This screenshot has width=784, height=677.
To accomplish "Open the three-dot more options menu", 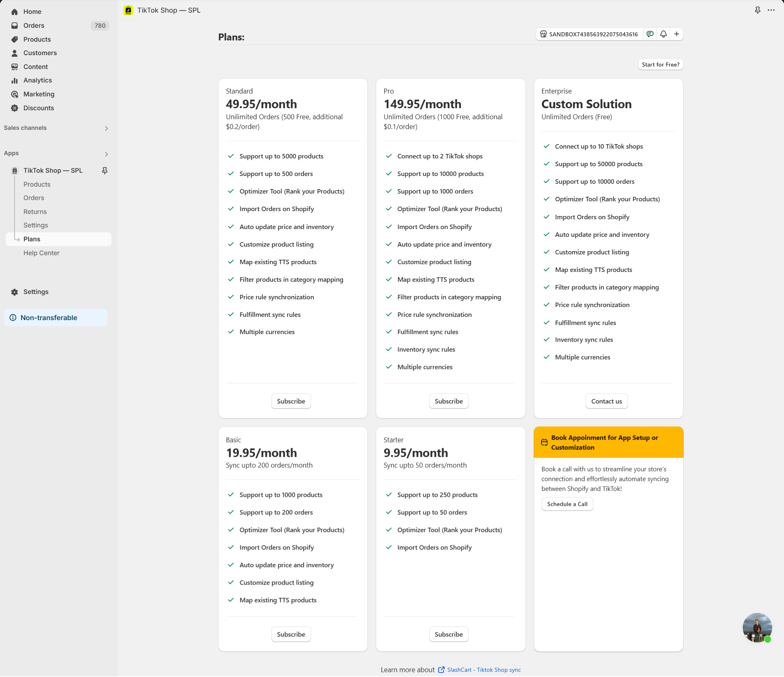I will (x=771, y=10).
